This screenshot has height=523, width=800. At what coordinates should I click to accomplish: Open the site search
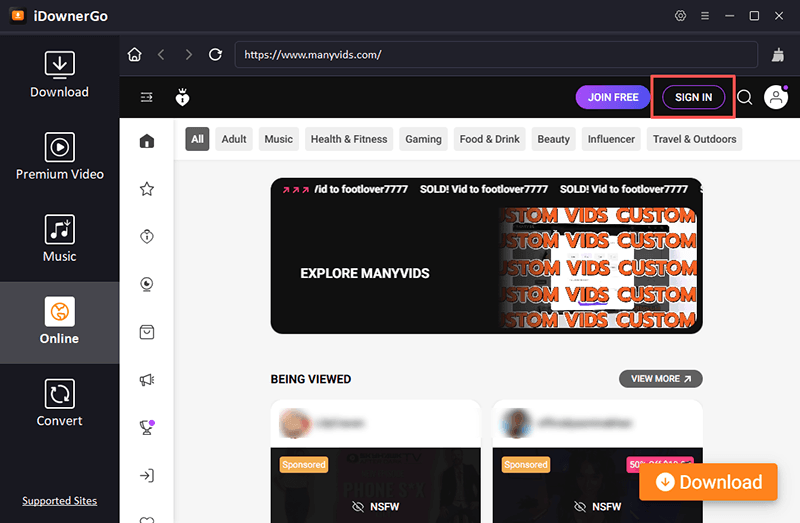pyautogui.click(x=745, y=97)
